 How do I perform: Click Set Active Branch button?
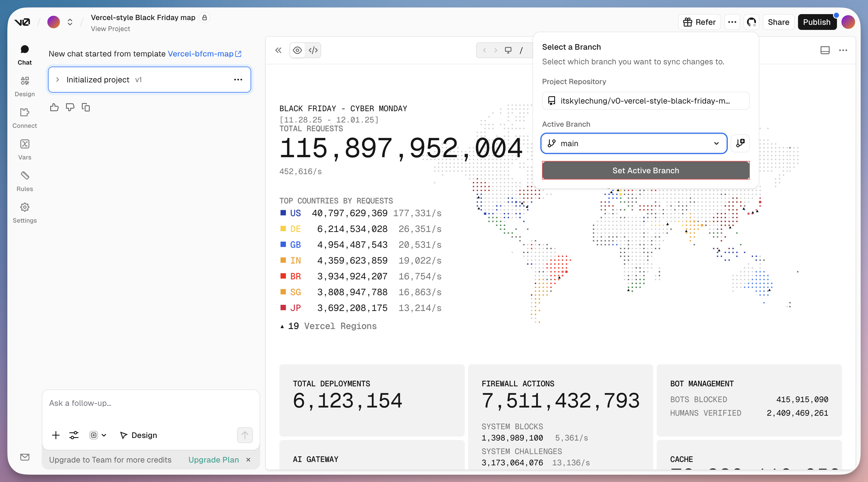tap(645, 170)
